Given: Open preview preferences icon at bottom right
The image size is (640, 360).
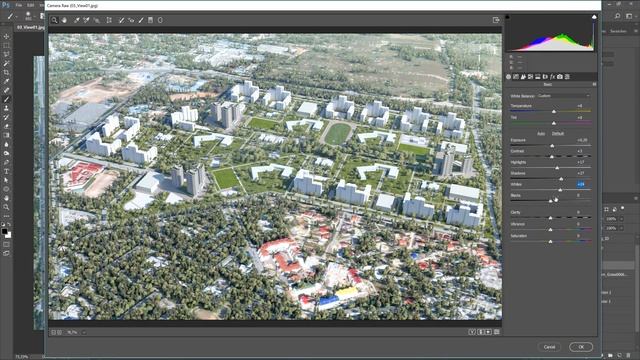Looking at the screenshot, I should [x=497, y=332].
